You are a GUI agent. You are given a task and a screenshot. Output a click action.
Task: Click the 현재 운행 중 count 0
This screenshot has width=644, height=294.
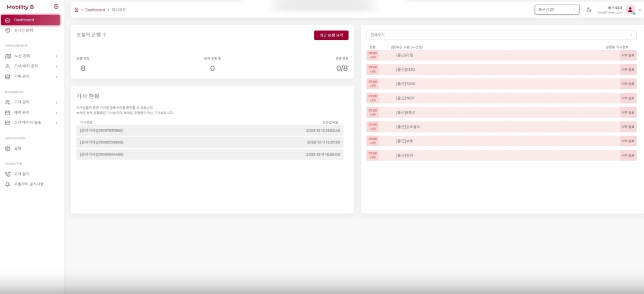[212, 68]
